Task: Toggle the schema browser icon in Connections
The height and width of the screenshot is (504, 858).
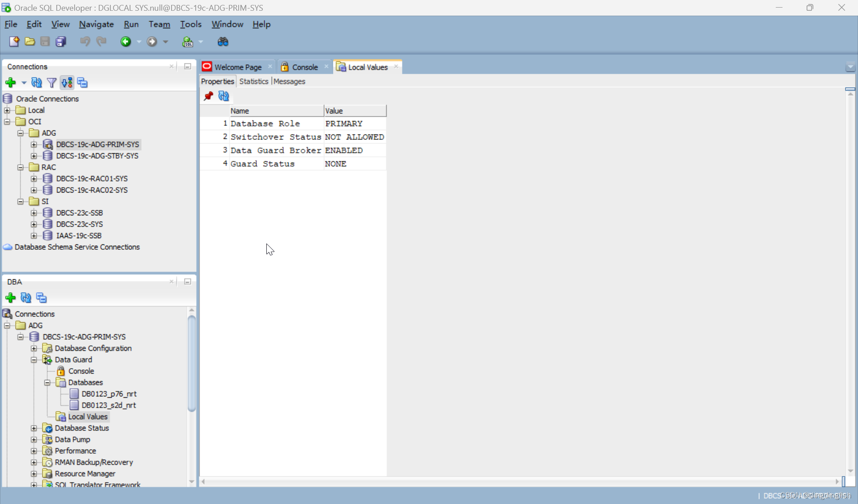Action: coord(67,83)
